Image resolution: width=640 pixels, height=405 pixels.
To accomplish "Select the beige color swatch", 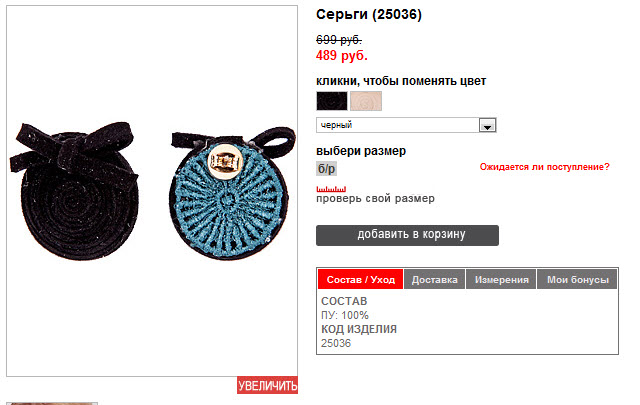I will pyautogui.click(x=366, y=101).
